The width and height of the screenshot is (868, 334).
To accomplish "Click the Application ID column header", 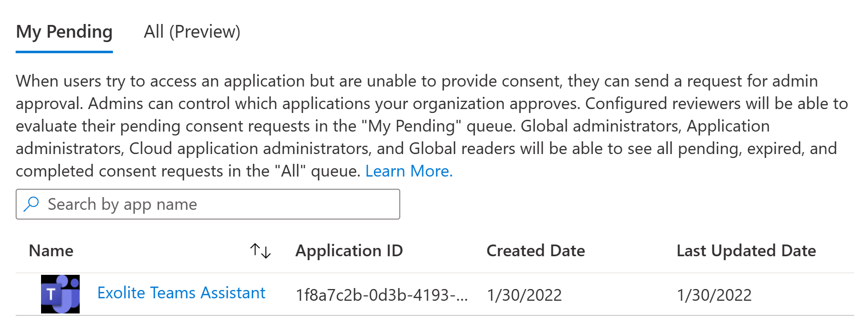I will (349, 251).
